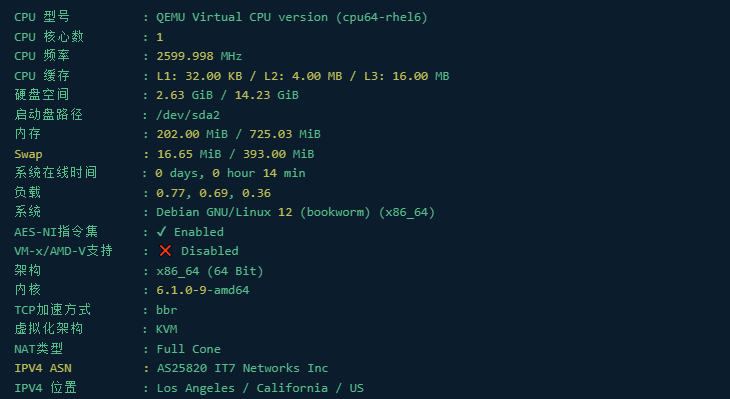Click the bbr TCP acceleration value
This screenshot has height=399, width=730.
(167, 310)
